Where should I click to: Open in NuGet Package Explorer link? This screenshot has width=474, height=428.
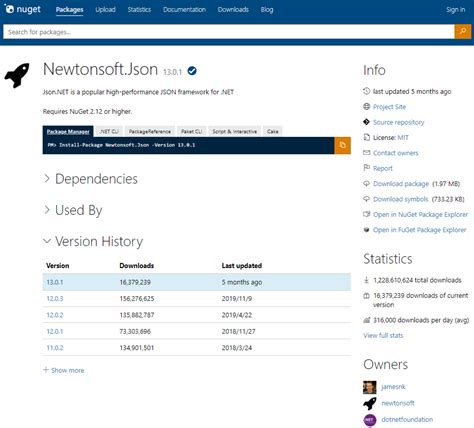420,214
